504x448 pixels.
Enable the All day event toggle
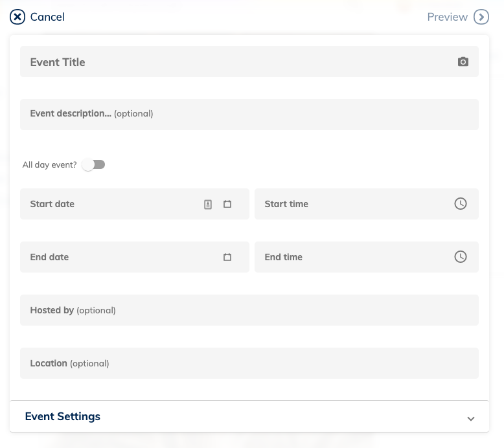93,164
